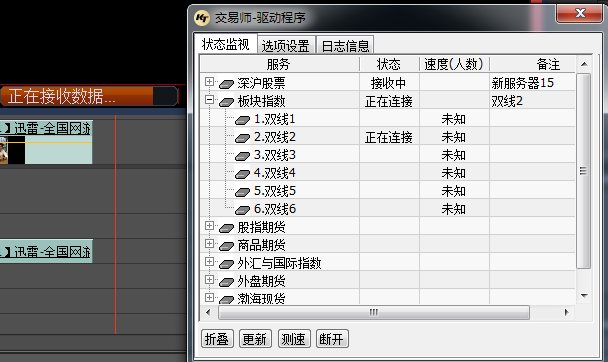
Task: Click the 6.双线6 server icon
Action: click(x=242, y=210)
